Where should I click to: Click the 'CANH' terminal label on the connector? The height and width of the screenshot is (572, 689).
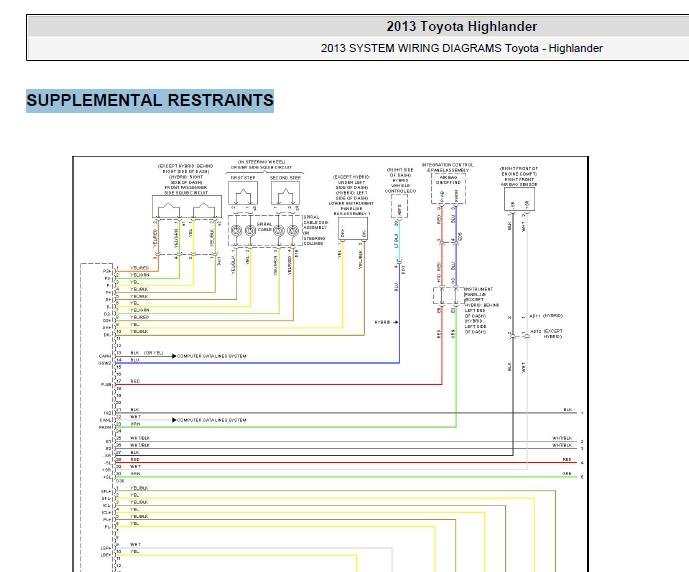(105, 356)
